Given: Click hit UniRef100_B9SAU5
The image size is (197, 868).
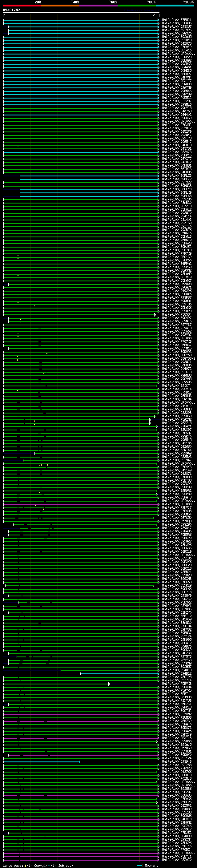Looking at the screenshot, I should [176, 37].
